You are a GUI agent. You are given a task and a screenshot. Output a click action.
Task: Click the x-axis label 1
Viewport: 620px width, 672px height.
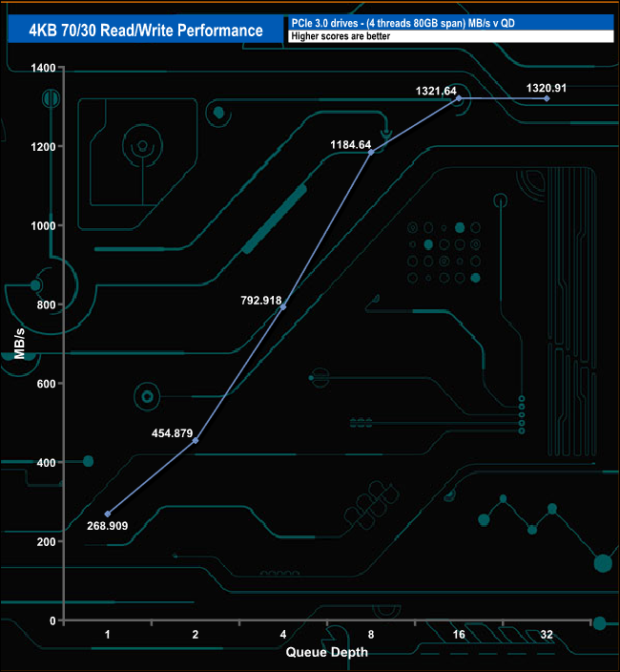coord(108,634)
